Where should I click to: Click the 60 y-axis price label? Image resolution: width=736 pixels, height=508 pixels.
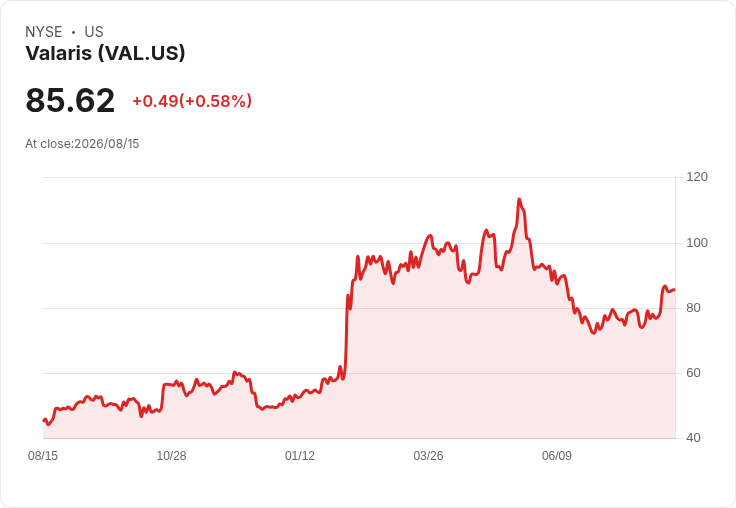pyautogui.click(x=693, y=373)
